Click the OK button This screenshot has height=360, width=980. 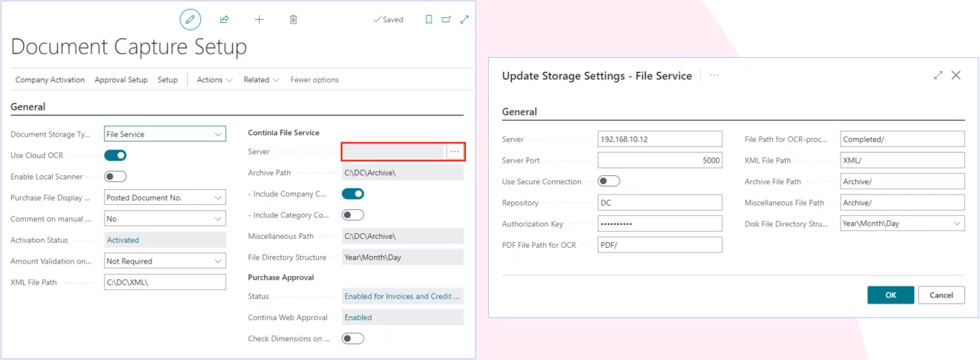click(890, 295)
